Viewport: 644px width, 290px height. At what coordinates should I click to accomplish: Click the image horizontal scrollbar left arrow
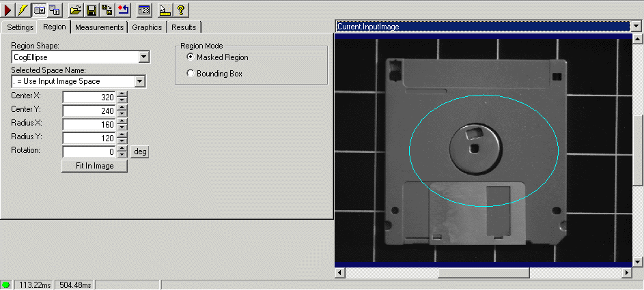[341, 273]
